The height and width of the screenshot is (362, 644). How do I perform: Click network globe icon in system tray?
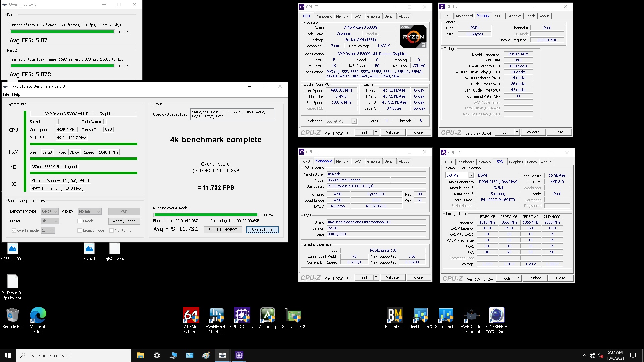coord(593,355)
